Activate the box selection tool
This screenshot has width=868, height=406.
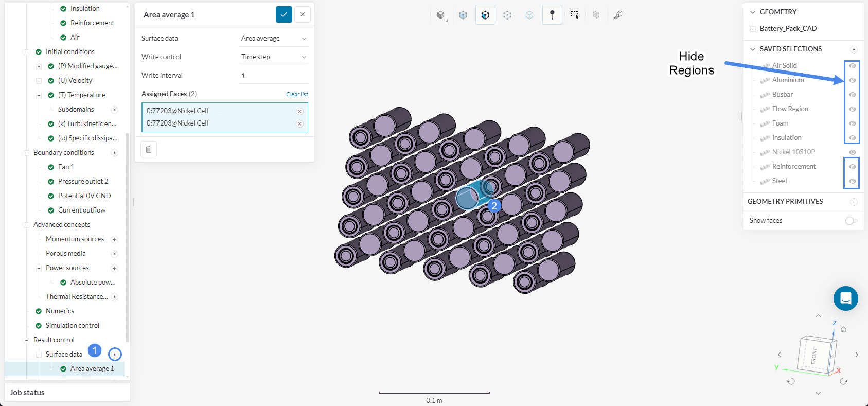575,15
